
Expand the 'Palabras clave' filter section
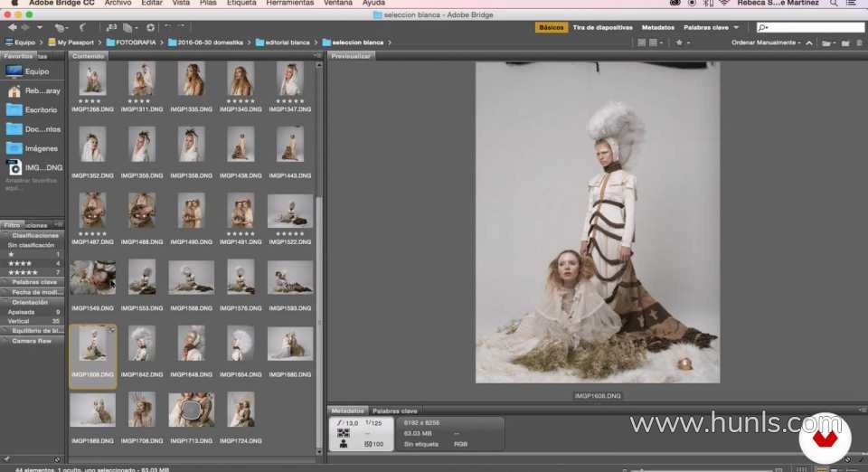tap(34, 282)
